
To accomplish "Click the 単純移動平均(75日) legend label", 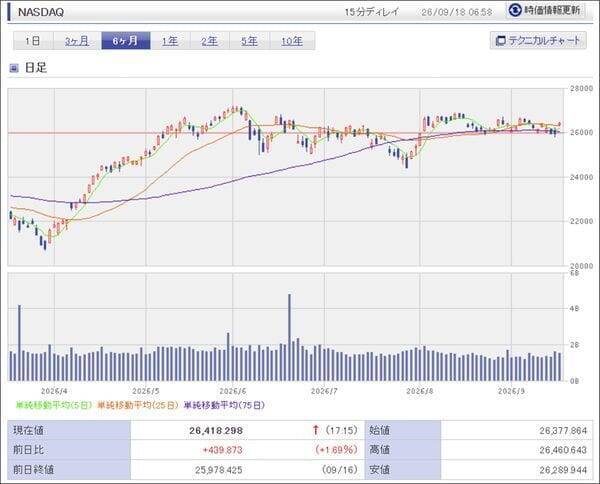I will coord(225,405).
